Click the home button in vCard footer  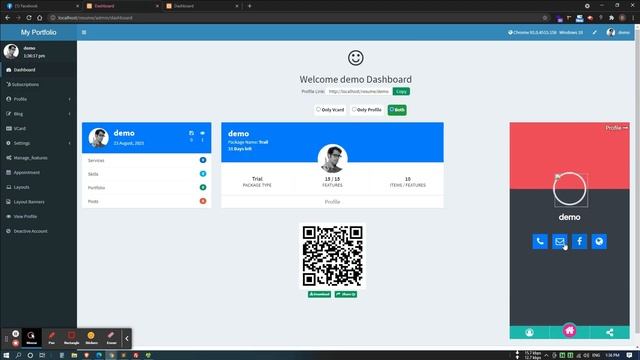[x=569, y=330]
